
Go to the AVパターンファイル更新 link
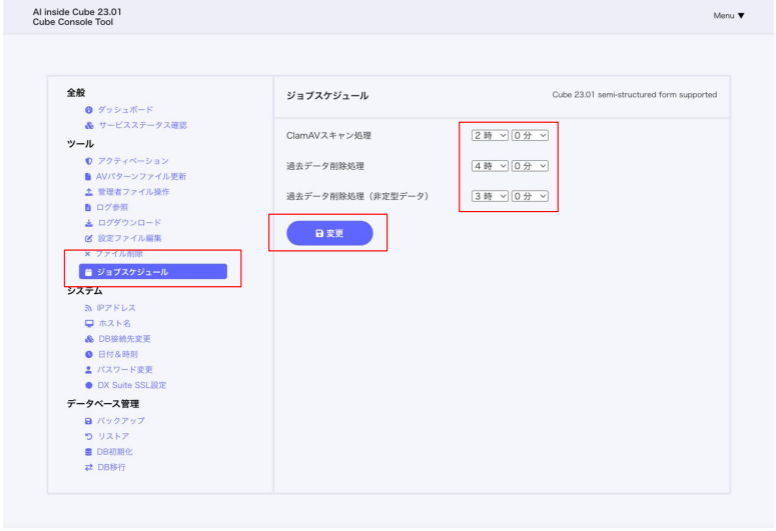[141, 176]
